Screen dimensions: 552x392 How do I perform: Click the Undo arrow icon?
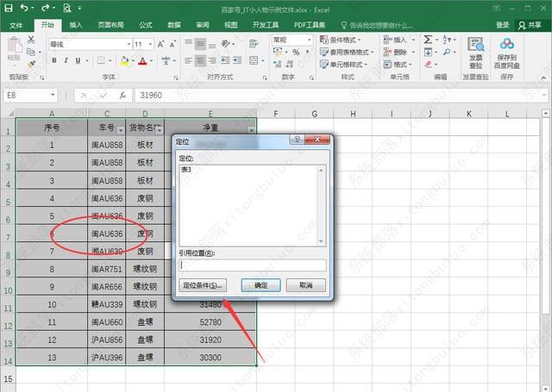tap(24, 8)
